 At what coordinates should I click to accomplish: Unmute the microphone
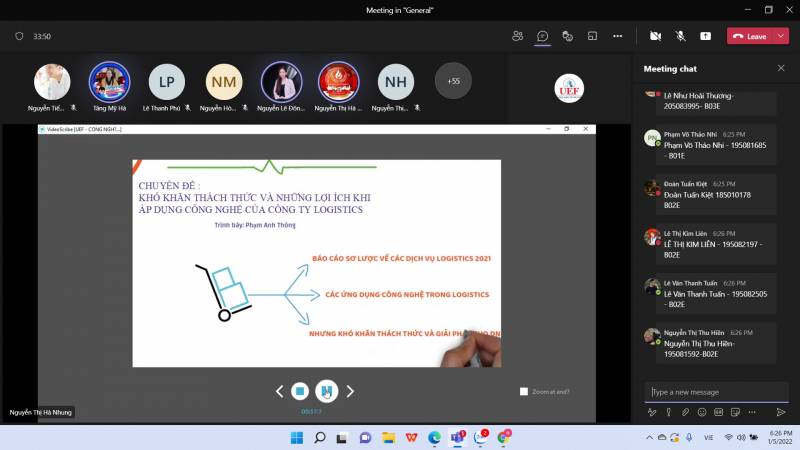[x=680, y=36]
